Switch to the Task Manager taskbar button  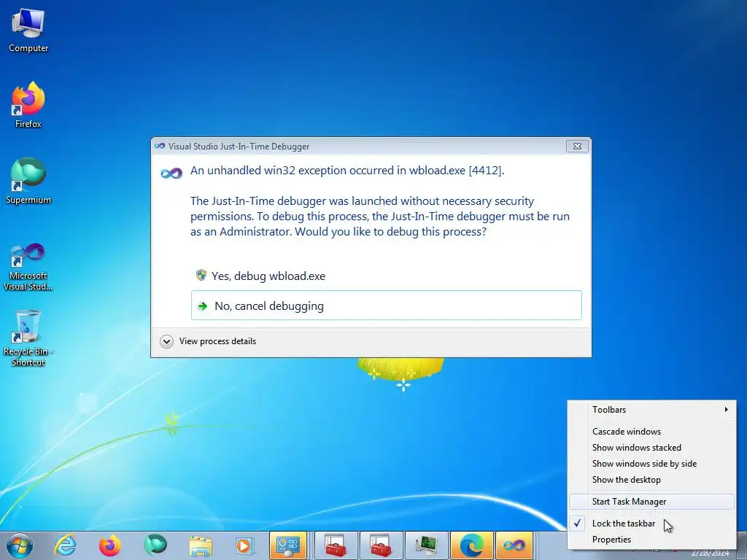point(426,545)
